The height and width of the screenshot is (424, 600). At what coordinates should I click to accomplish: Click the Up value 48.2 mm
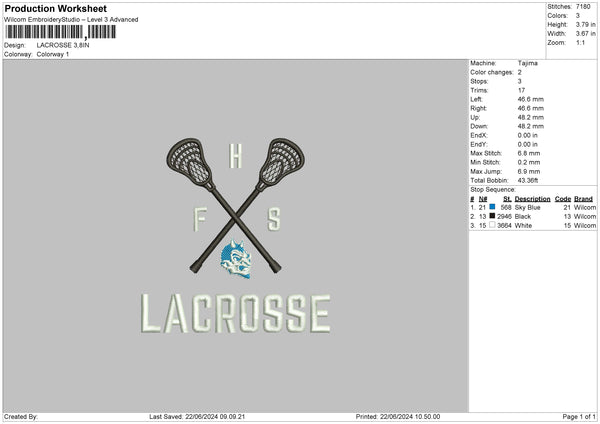click(x=531, y=117)
